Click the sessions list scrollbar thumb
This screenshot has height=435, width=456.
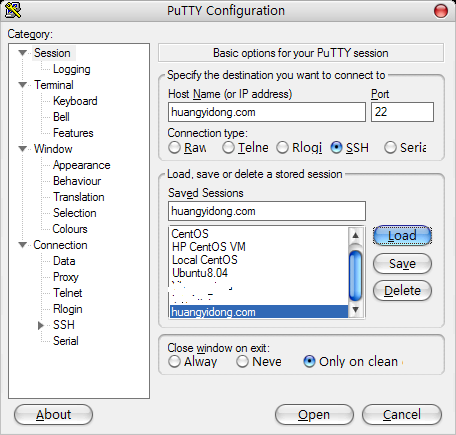point(356,275)
